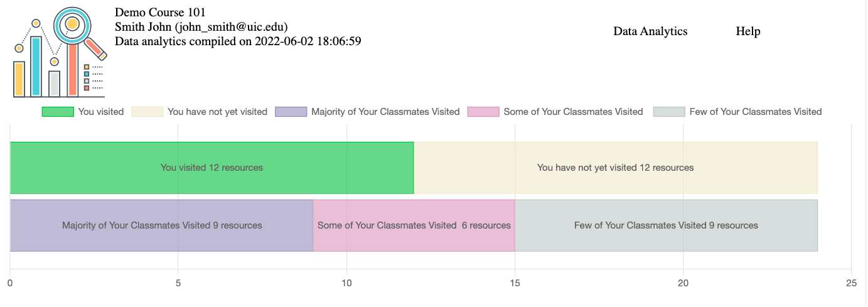Toggle pink "Some of Your Classmates Visited" swatch
Screen dimensions: 868x307
483,112
